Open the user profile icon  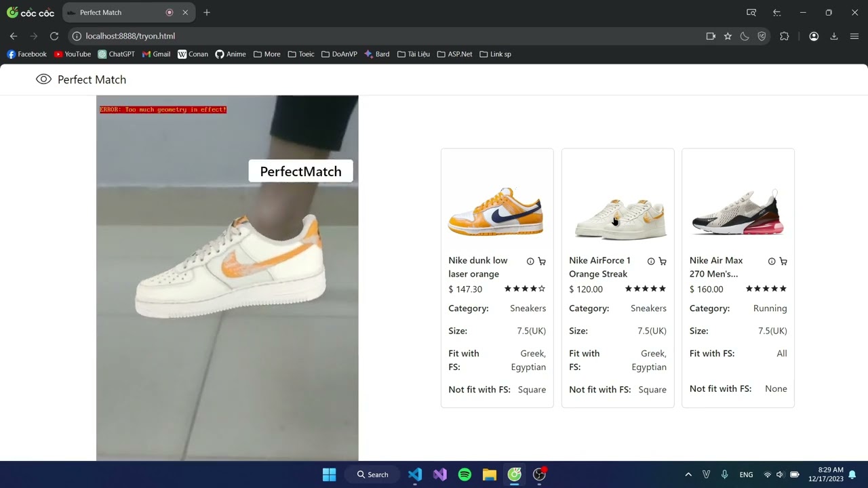[814, 36]
